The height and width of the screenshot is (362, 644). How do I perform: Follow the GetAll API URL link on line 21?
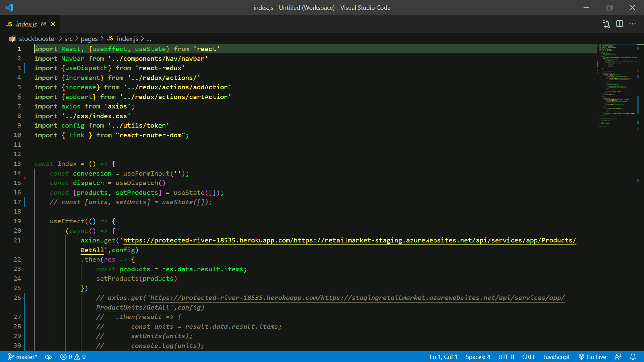[x=350, y=240]
